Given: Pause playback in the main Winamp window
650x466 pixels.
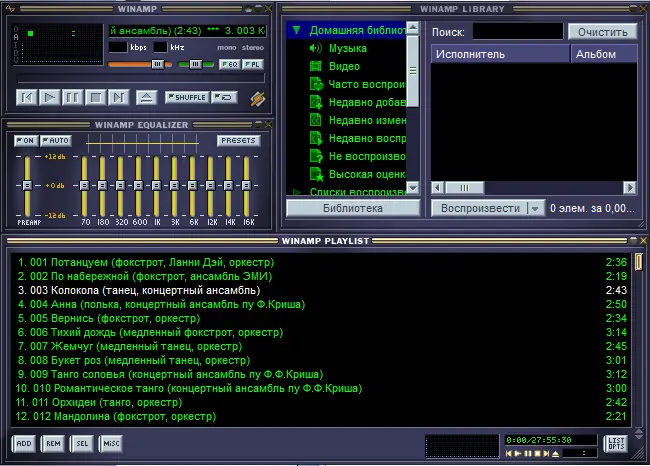Looking at the screenshot, I should tap(73, 97).
